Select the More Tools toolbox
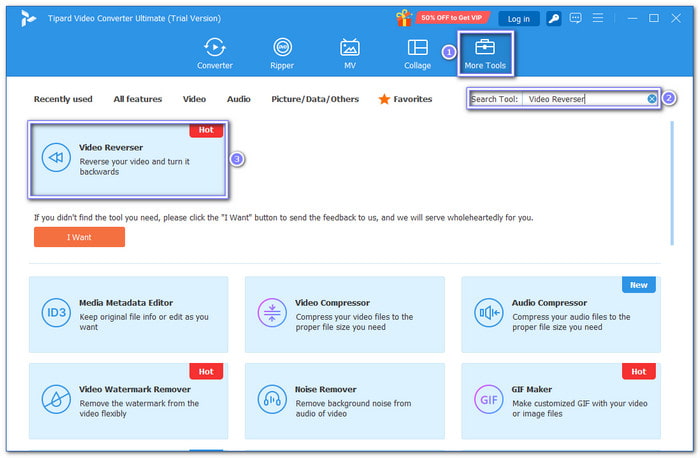 point(485,54)
